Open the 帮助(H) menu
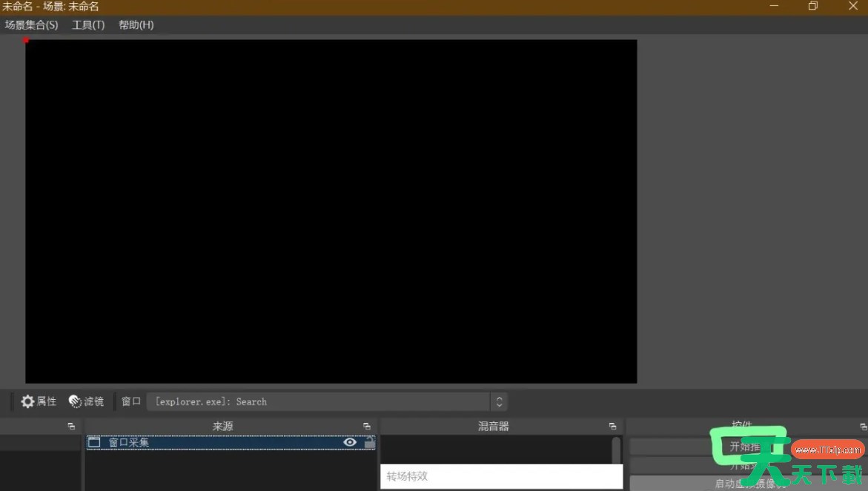Viewport: 868px width, 491px height. pyautogui.click(x=136, y=25)
